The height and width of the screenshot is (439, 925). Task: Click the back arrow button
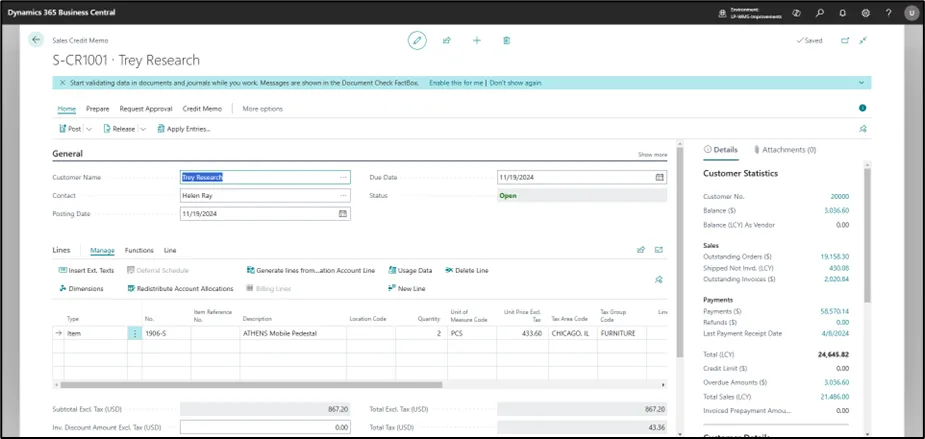click(x=37, y=40)
